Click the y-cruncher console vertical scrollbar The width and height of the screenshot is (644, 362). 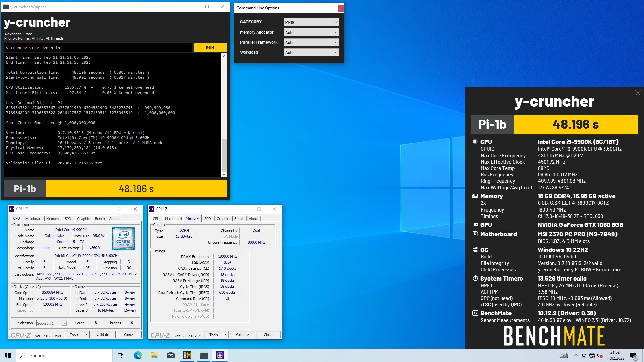click(x=224, y=115)
